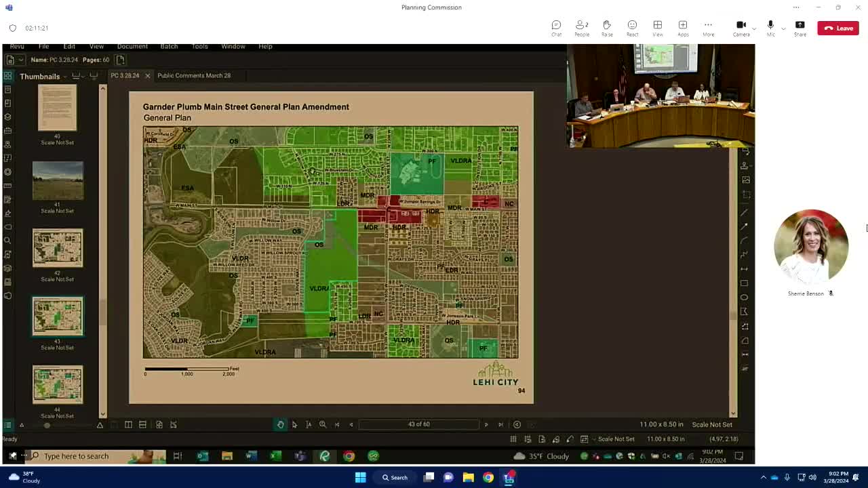Adjust the thumbnail size slider

pyautogui.click(x=47, y=425)
